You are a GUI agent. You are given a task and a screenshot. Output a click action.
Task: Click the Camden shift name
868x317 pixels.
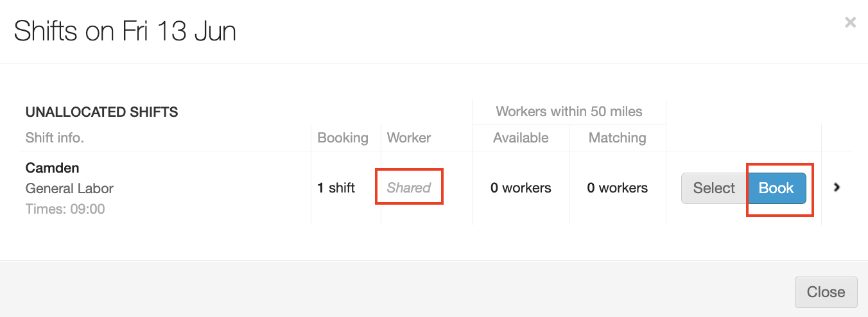click(x=53, y=168)
